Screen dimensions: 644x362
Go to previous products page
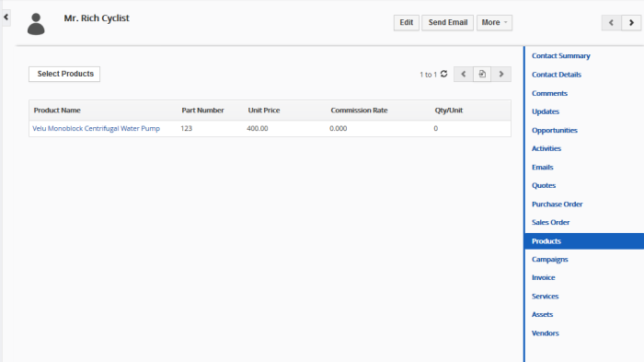(x=464, y=74)
